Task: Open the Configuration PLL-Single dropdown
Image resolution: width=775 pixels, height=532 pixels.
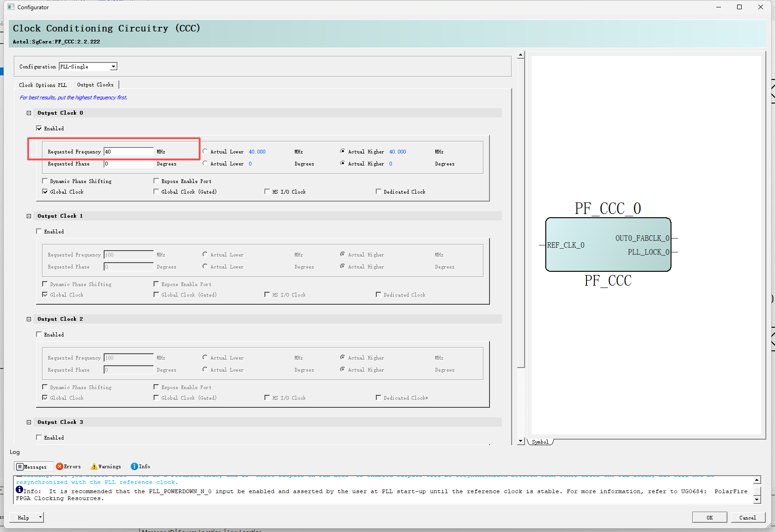Action: [x=113, y=67]
